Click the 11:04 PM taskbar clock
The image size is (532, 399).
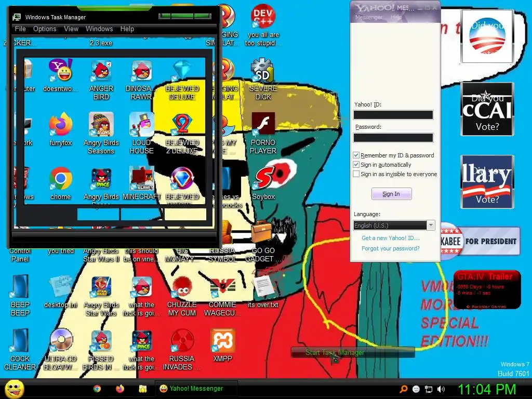coord(487,389)
